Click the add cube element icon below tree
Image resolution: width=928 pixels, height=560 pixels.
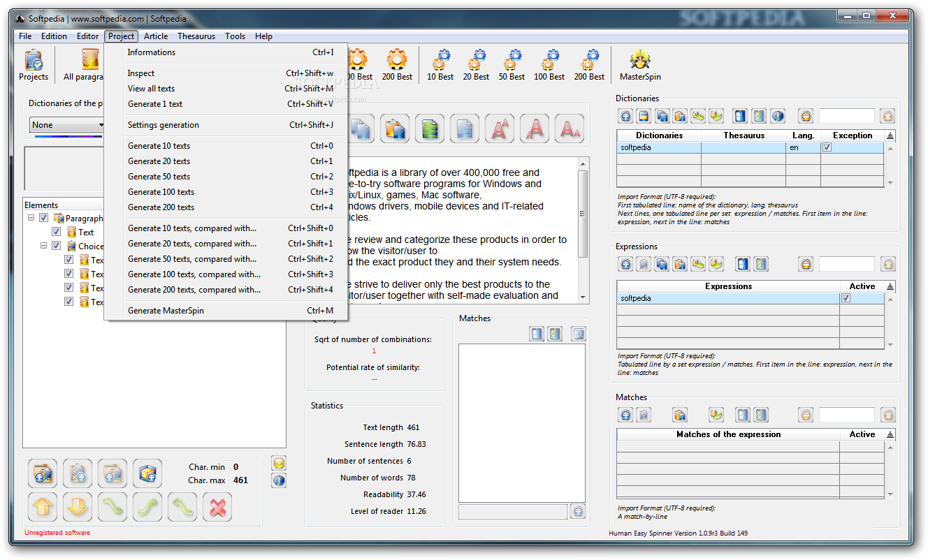pyautogui.click(x=147, y=473)
